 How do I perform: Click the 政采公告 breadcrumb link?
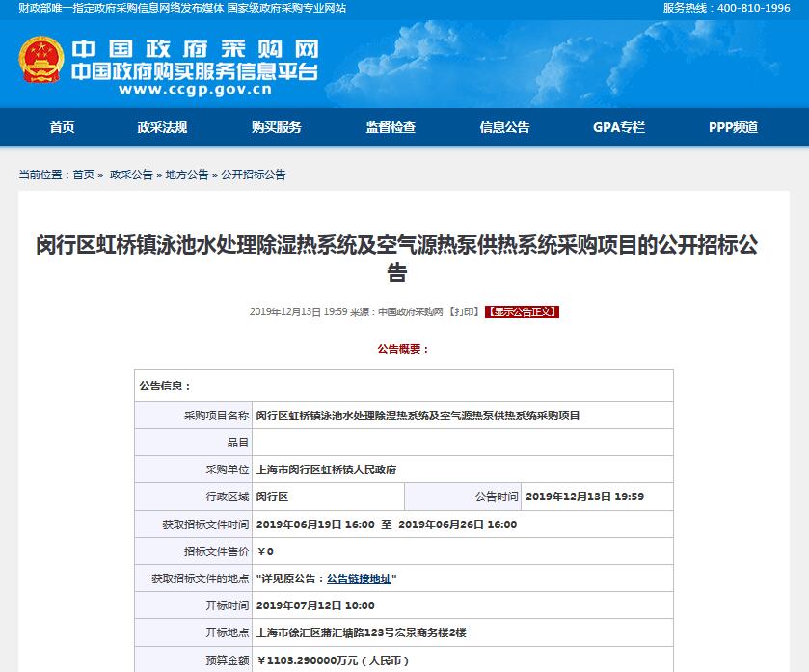(x=131, y=175)
